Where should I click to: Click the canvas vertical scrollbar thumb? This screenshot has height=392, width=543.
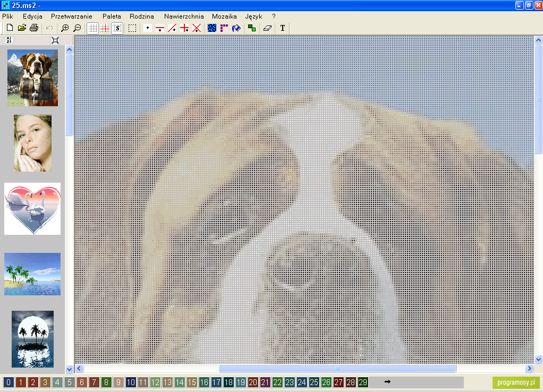539,99
